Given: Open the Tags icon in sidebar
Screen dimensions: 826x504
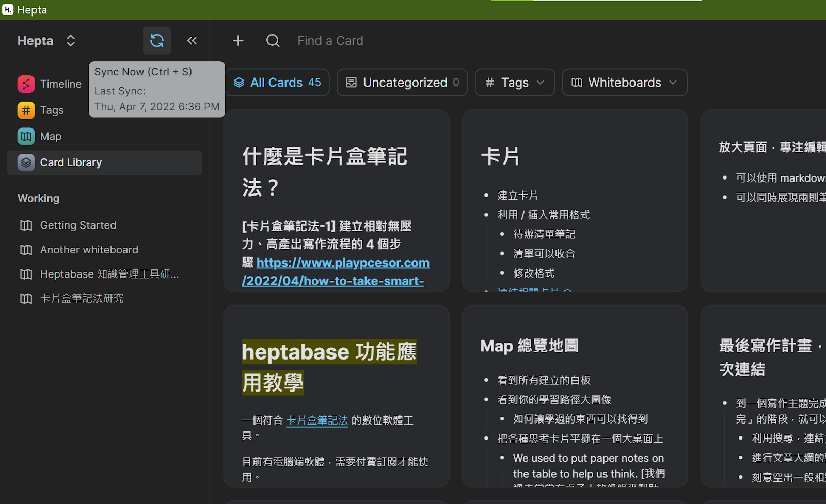Looking at the screenshot, I should point(26,110).
